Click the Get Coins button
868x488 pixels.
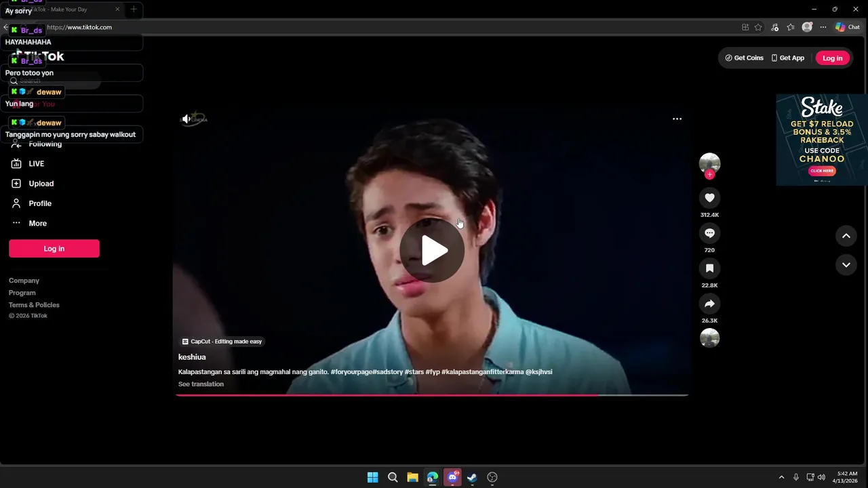744,58
